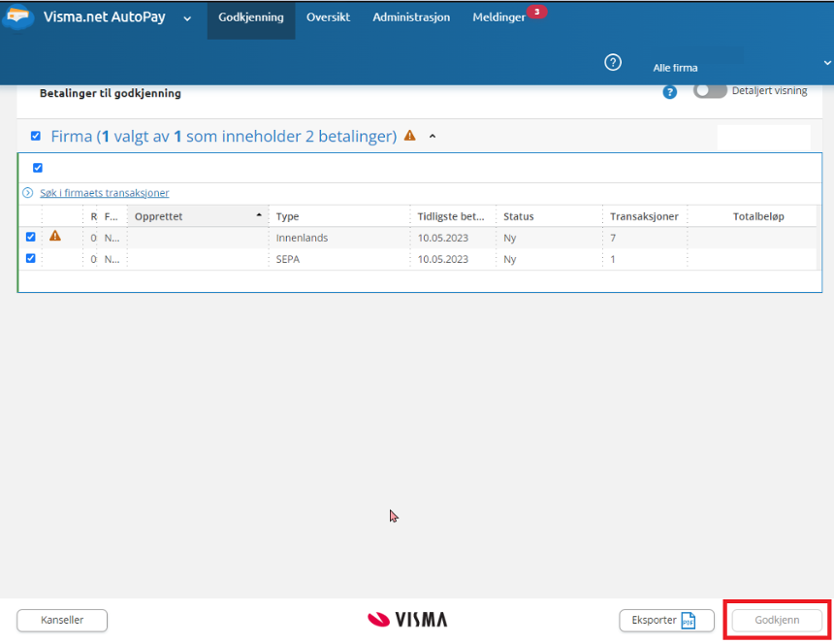
Task: Uncheck the Firma group checkbox
Action: tap(36, 137)
